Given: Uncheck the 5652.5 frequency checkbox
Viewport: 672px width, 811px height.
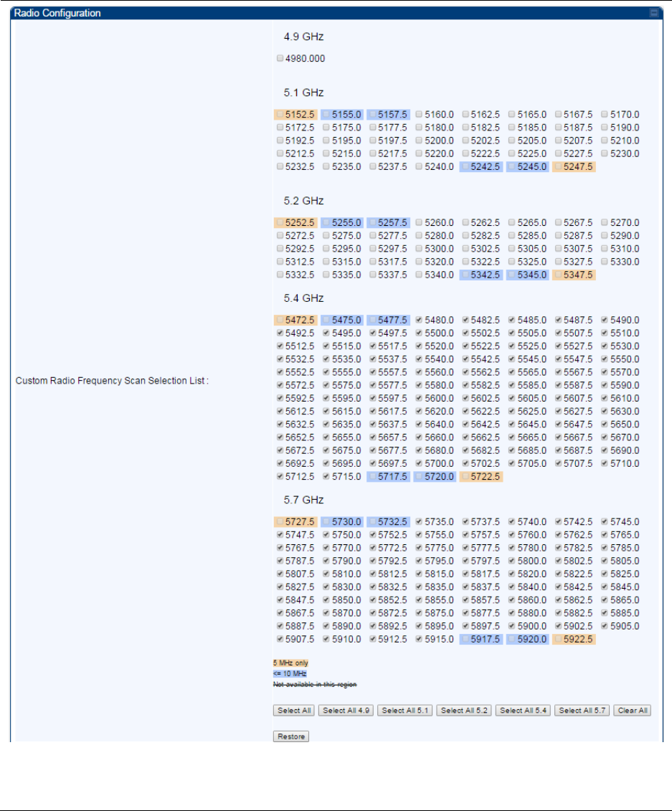Looking at the screenshot, I should click(280, 437).
